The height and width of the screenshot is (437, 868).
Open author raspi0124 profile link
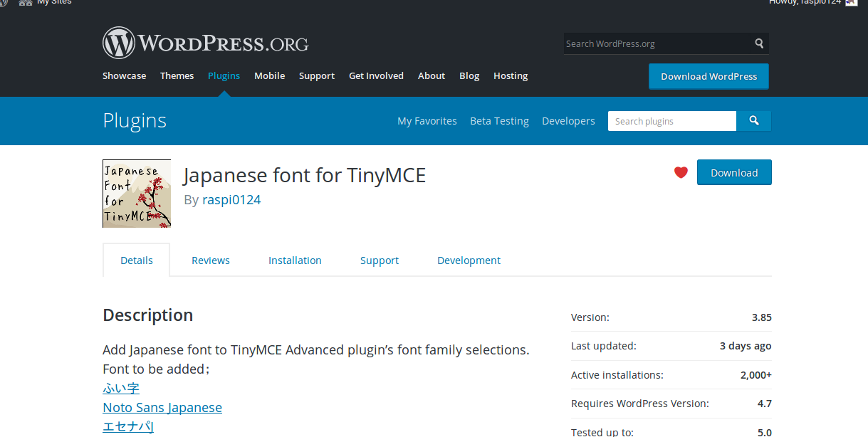[231, 199]
